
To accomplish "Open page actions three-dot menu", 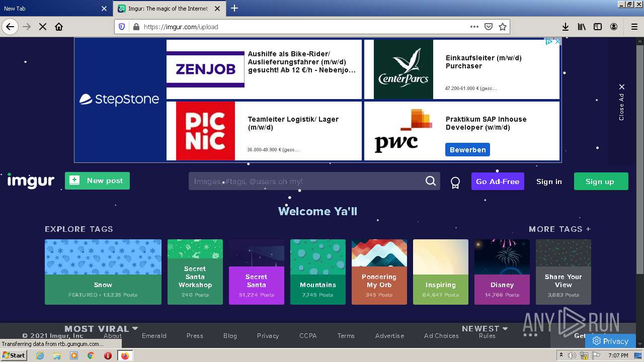I will [x=474, y=27].
